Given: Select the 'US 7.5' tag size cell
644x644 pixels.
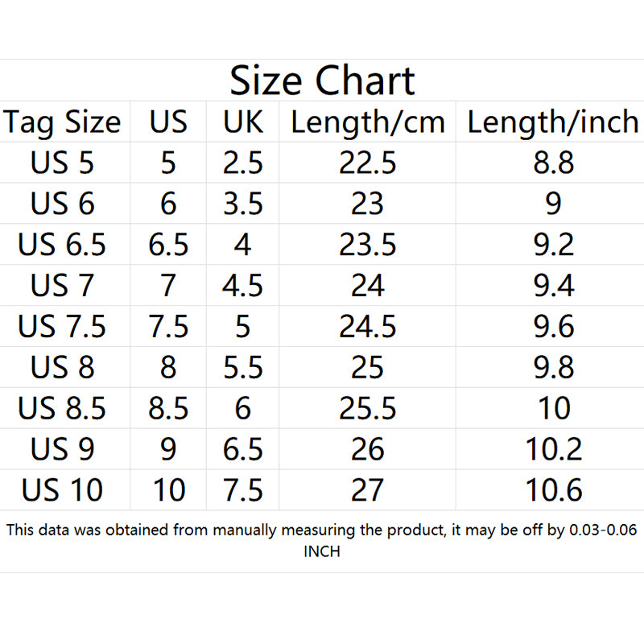Looking at the screenshot, I should (62, 327).
